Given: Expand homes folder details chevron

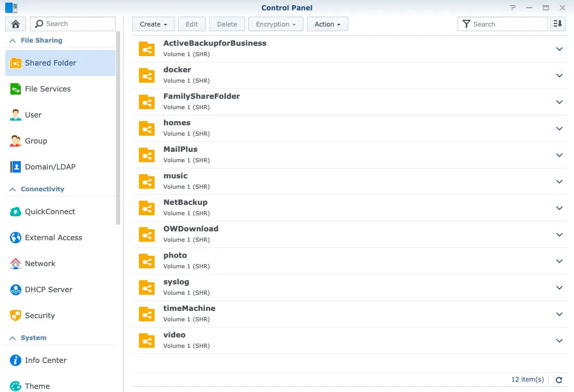Looking at the screenshot, I should (x=559, y=129).
